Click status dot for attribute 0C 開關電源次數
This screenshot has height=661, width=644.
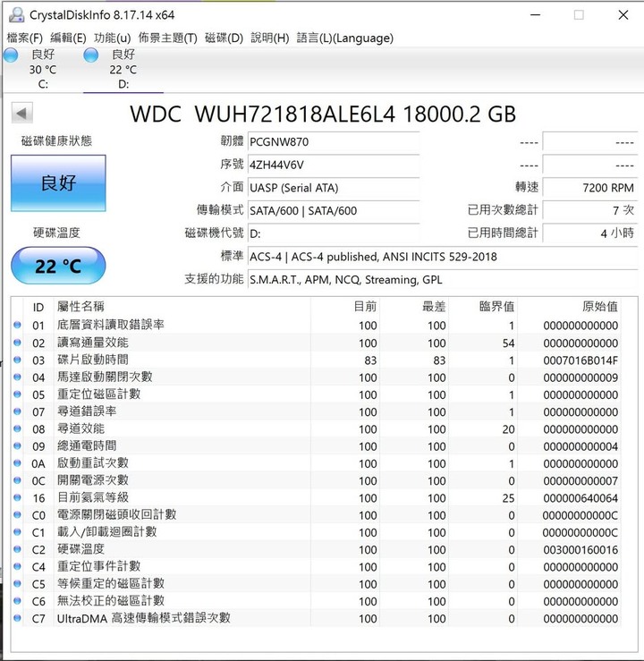[x=17, y=480]
